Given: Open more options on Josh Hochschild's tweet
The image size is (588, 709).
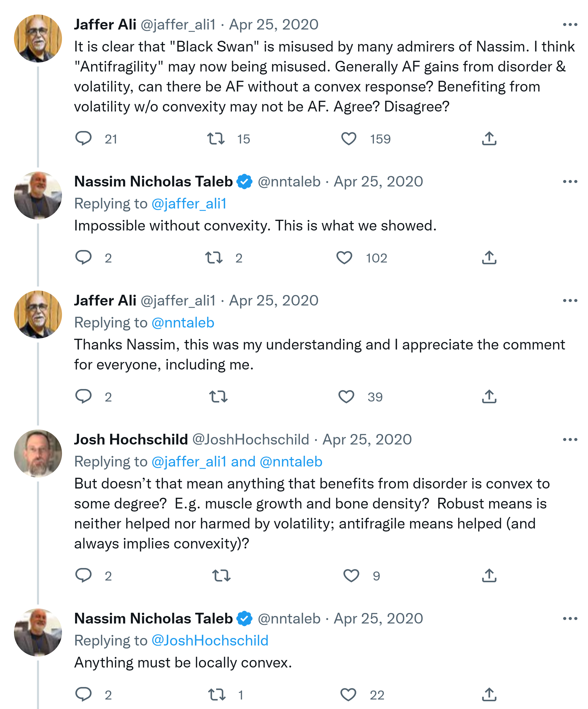Looking at the screenshot, I should 570,439.
